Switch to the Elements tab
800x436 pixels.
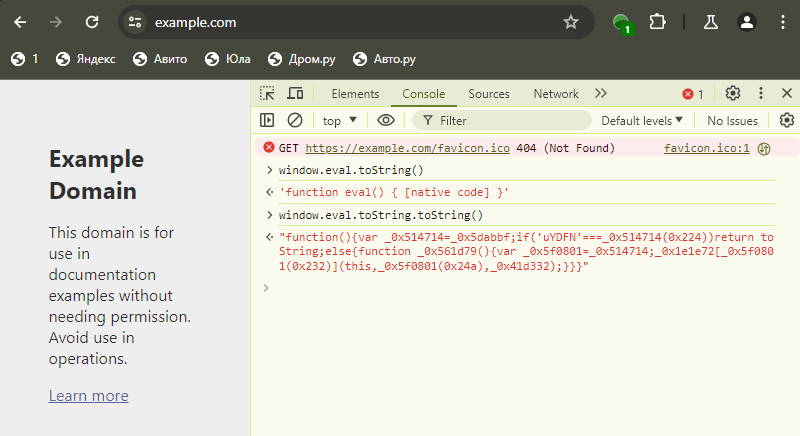355,94
